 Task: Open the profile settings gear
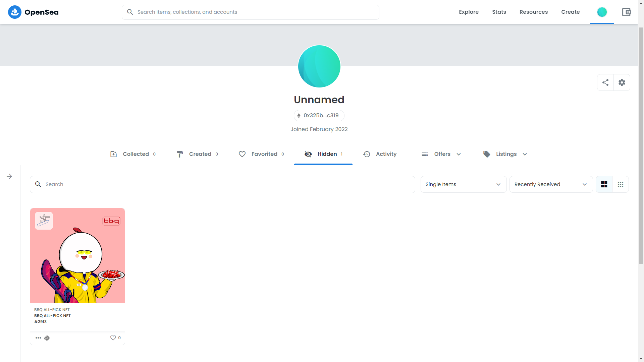[x=622, y=82]
